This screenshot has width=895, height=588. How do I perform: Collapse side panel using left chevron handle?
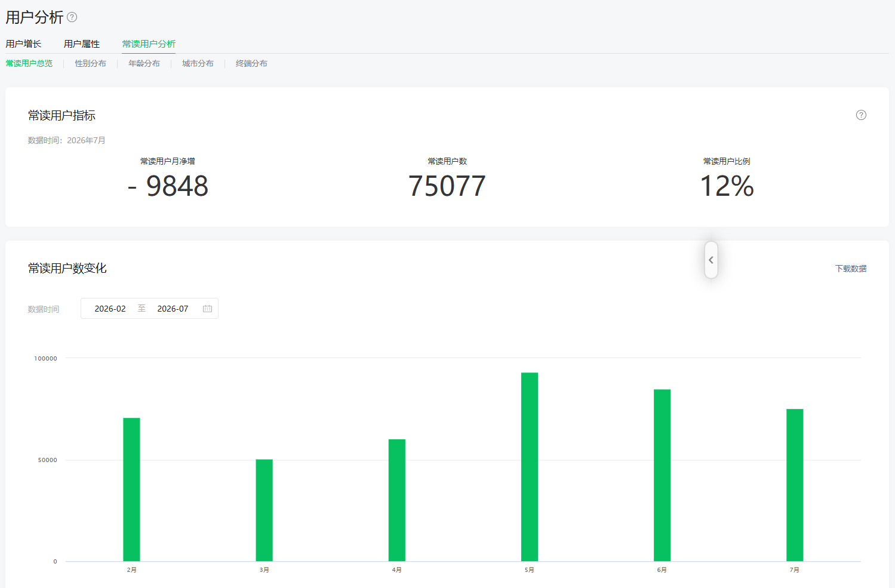tap(711, 260)
